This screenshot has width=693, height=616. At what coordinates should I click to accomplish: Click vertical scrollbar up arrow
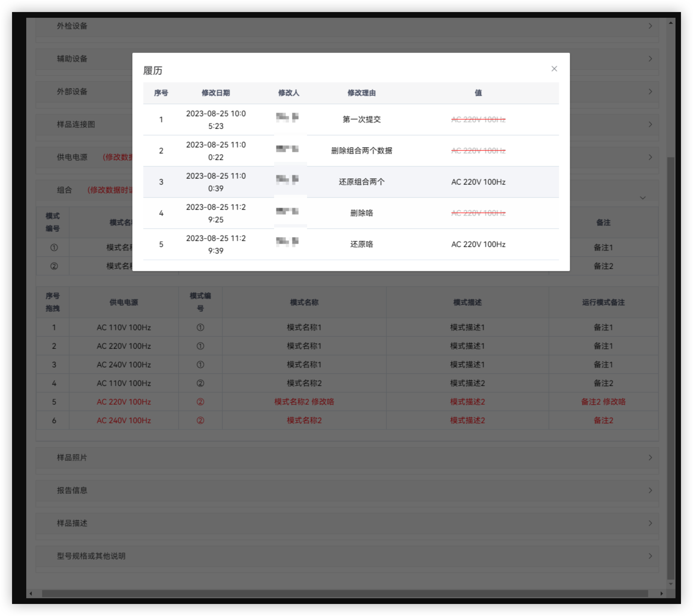pos(671,23)
